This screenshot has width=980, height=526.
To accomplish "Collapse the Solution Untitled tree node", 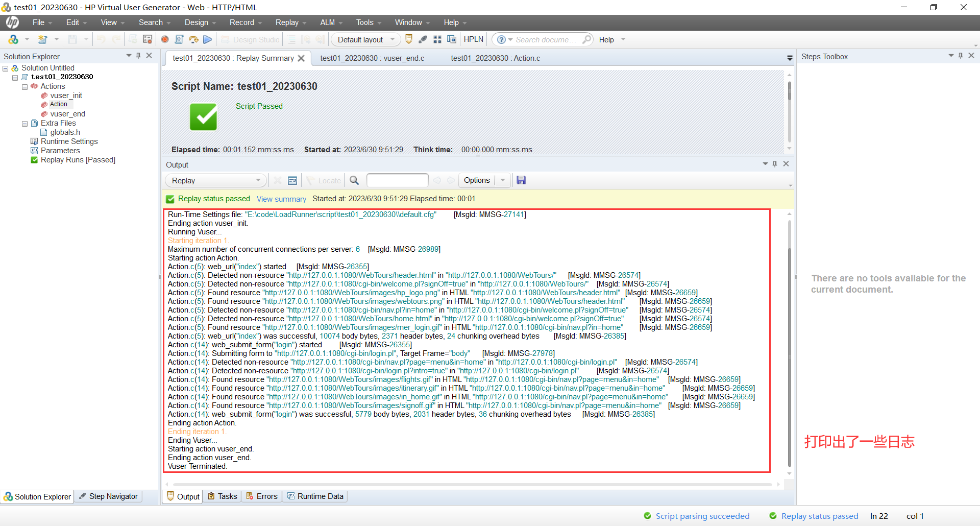I will (x=6, y=68).
